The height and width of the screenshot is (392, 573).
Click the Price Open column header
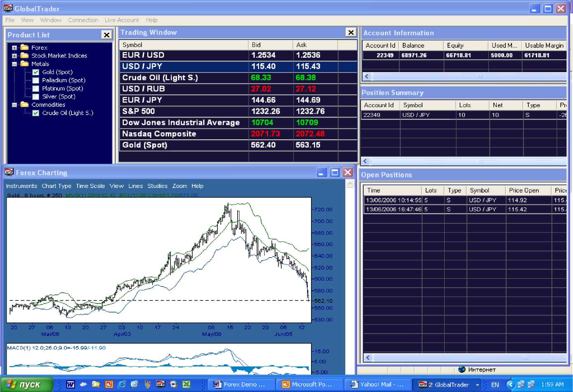click(528, 190)
